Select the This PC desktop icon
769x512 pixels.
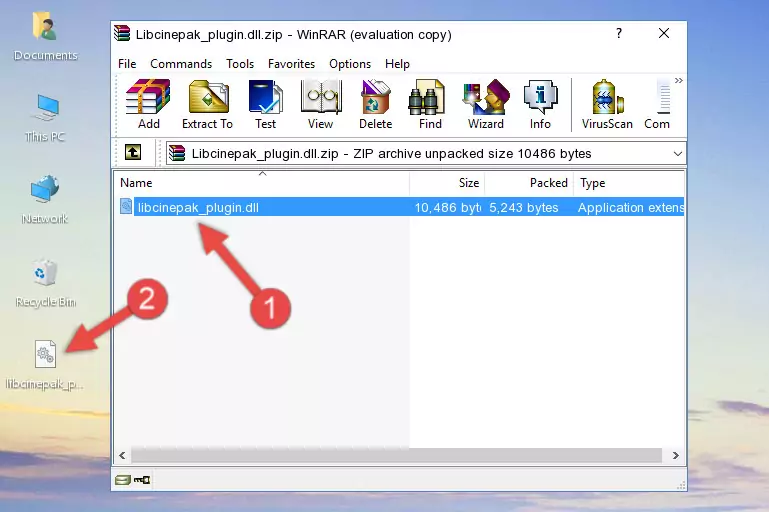45,118
